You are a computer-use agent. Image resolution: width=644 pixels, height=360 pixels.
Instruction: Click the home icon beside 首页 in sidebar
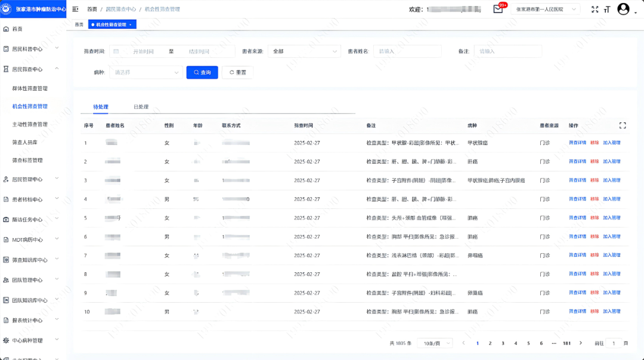(6, 29)
